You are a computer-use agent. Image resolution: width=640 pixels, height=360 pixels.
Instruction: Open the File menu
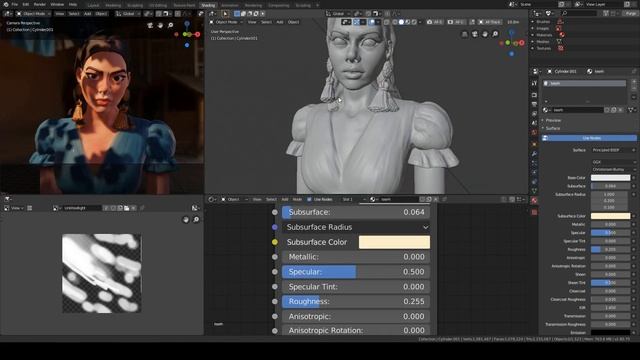click(14, 4)
